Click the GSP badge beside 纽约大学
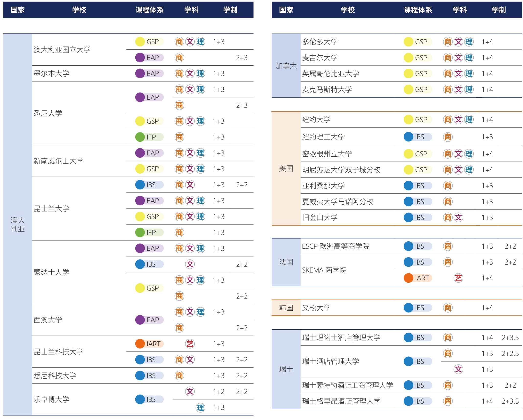Screen dimensions: 523x420 coord(418,120)
